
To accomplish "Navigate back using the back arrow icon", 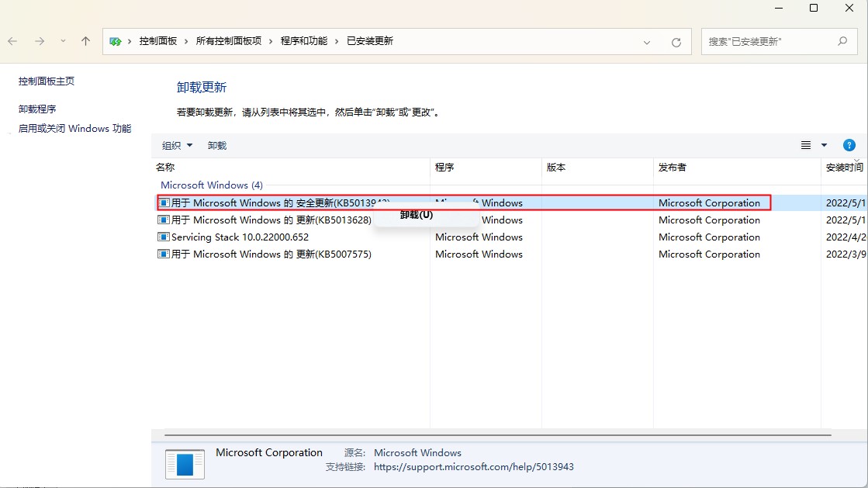I will click(x=12, y=41).
